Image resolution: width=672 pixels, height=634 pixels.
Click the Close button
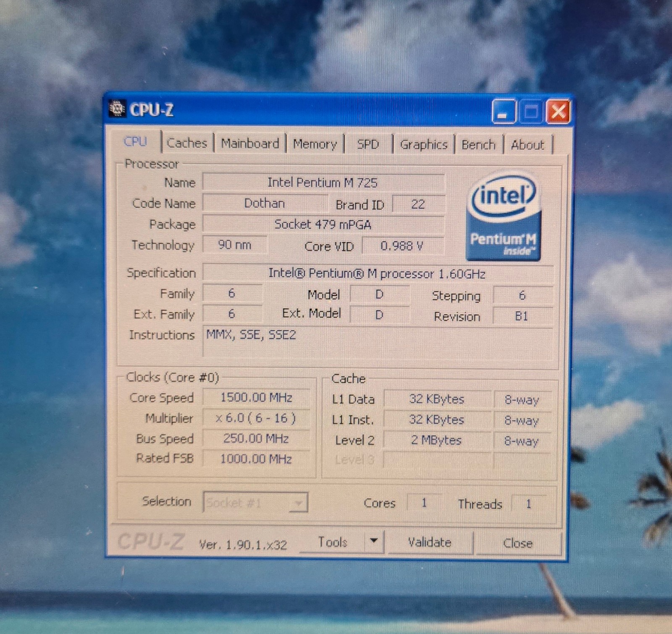[x=518, y=543]
